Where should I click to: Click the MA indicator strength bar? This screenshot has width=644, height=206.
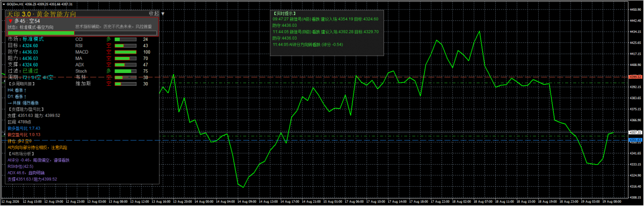pos(125,58)
